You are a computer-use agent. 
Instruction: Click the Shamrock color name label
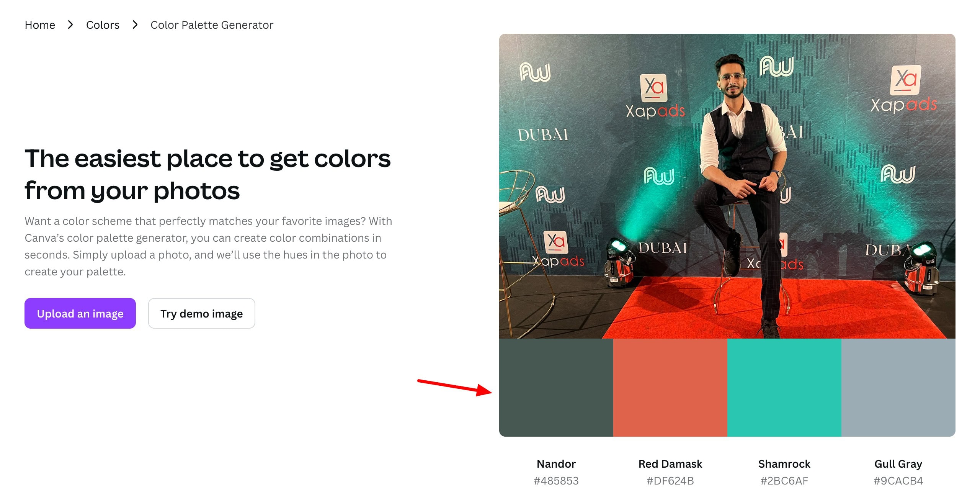click(784, 464)
